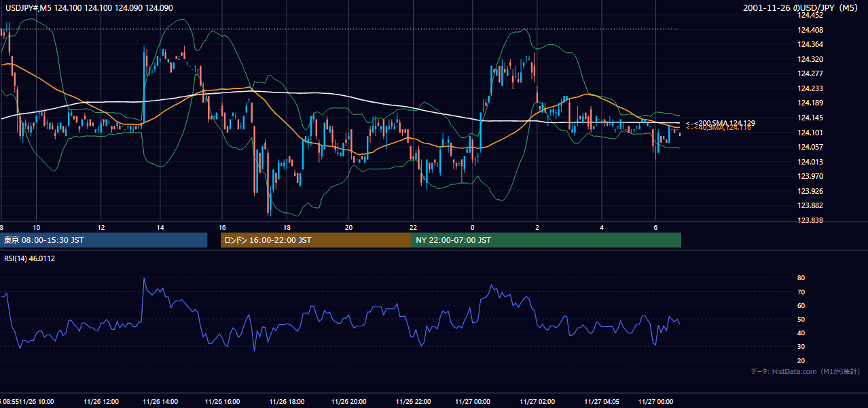The width and height of the screenshot is (868, 408).
Task: Click price axis value 123.926
Action: [x=810, y=191]
